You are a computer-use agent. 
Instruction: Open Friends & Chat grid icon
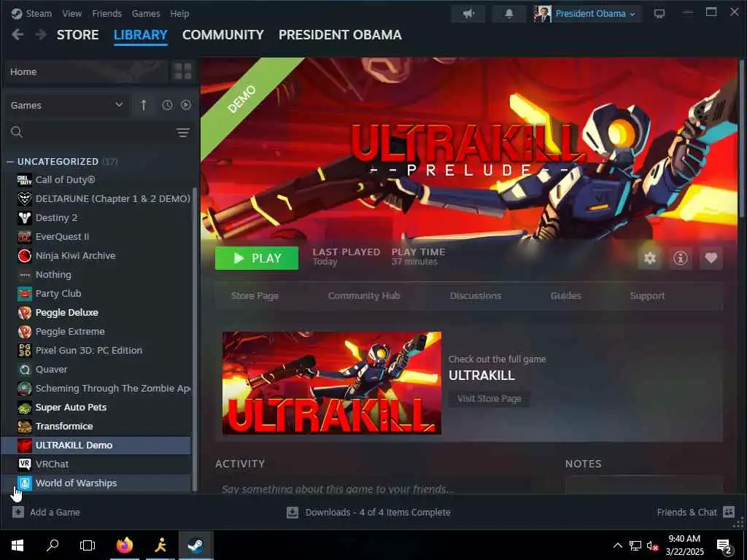click(x=729, y=512)
